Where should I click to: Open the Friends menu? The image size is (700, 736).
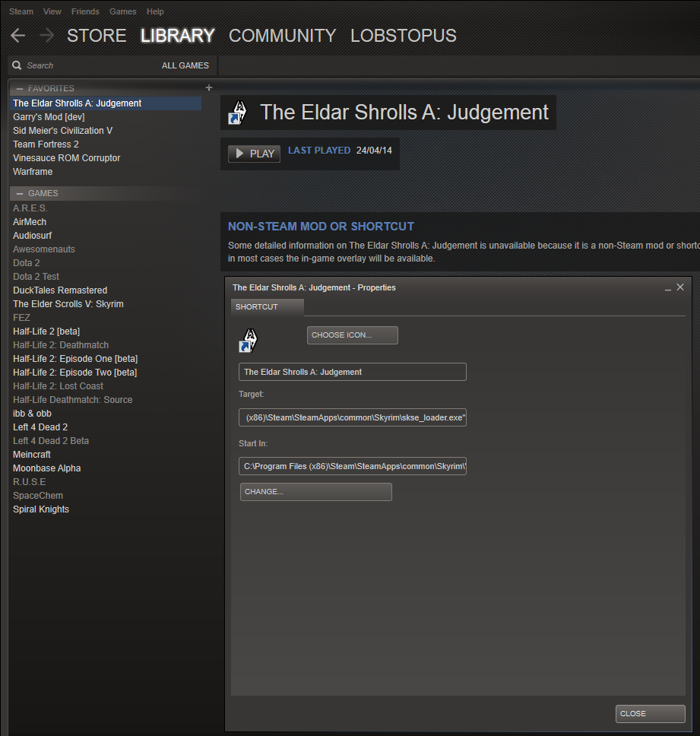pos(85,11)
